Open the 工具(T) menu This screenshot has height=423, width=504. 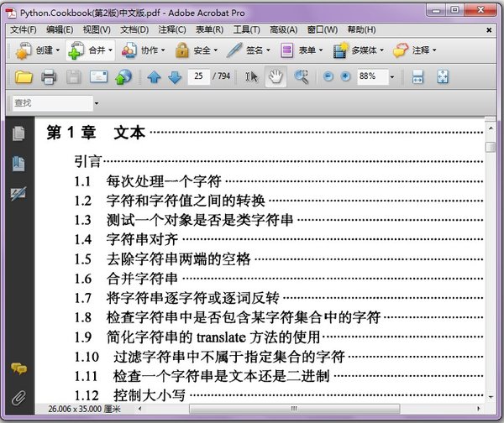[x=246, y=30]
